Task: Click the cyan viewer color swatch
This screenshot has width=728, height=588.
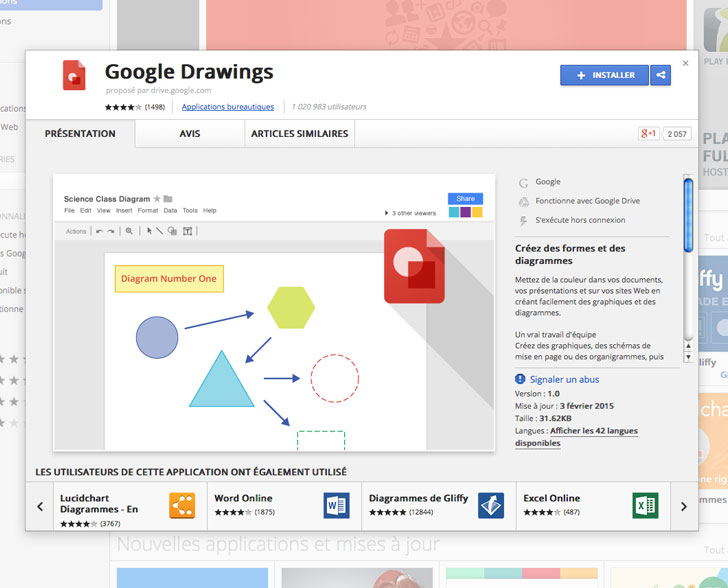Action: click(x=454, y=212)
